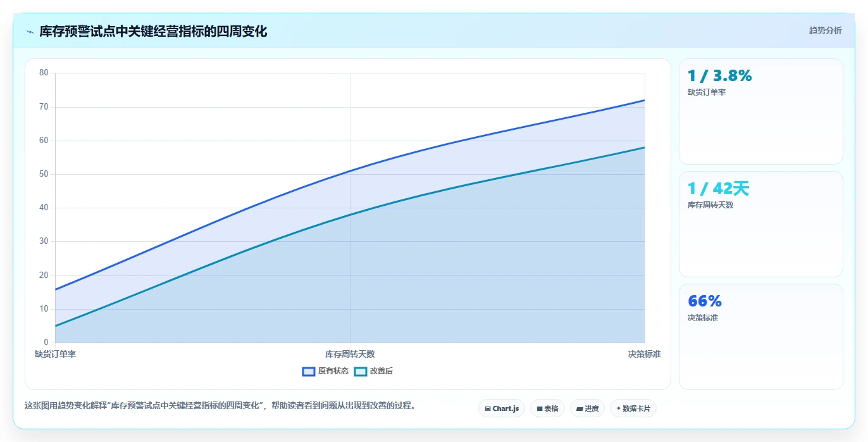Click the chart description sentence below the chart
The width and height of the screenshot is (868, 442).
(220, 406)
